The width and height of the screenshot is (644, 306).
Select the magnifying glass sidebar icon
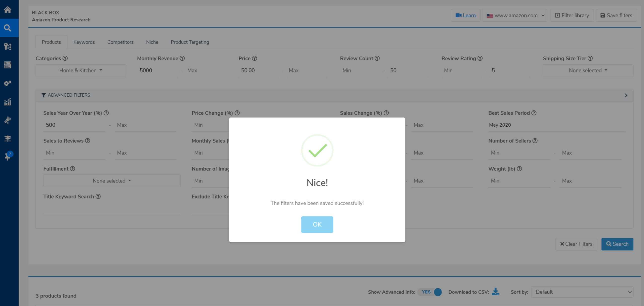[8, 28]
